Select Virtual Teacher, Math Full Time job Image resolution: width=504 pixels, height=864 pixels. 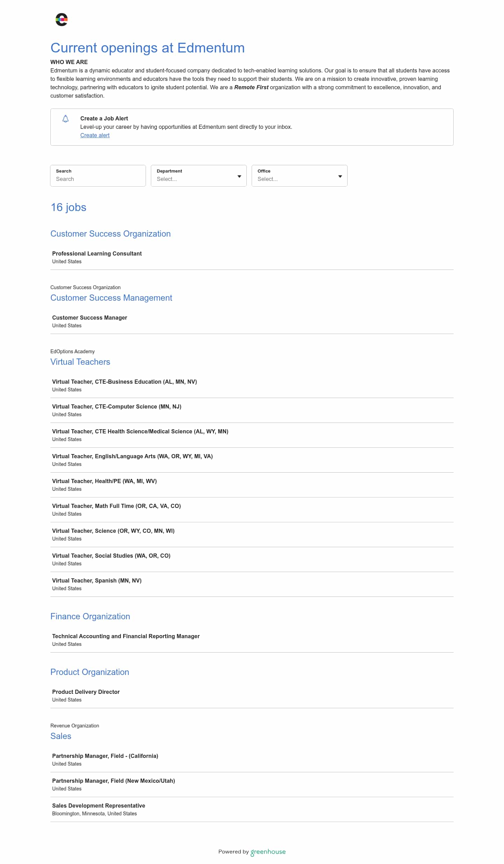click(252, 510)
